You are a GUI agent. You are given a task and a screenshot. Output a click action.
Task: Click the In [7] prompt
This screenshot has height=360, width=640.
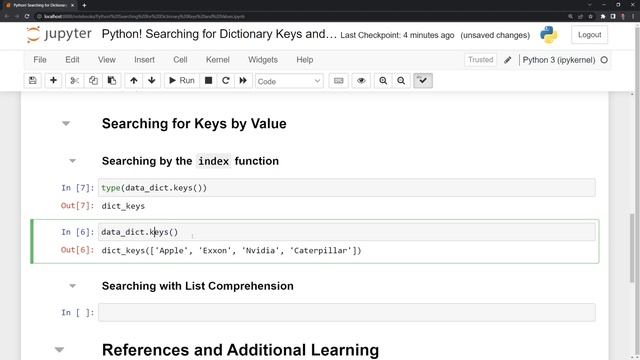78,188
